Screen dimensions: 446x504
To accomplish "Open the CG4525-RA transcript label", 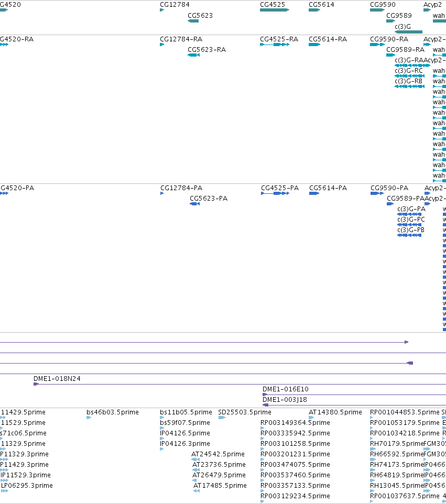I will [279, 39].
